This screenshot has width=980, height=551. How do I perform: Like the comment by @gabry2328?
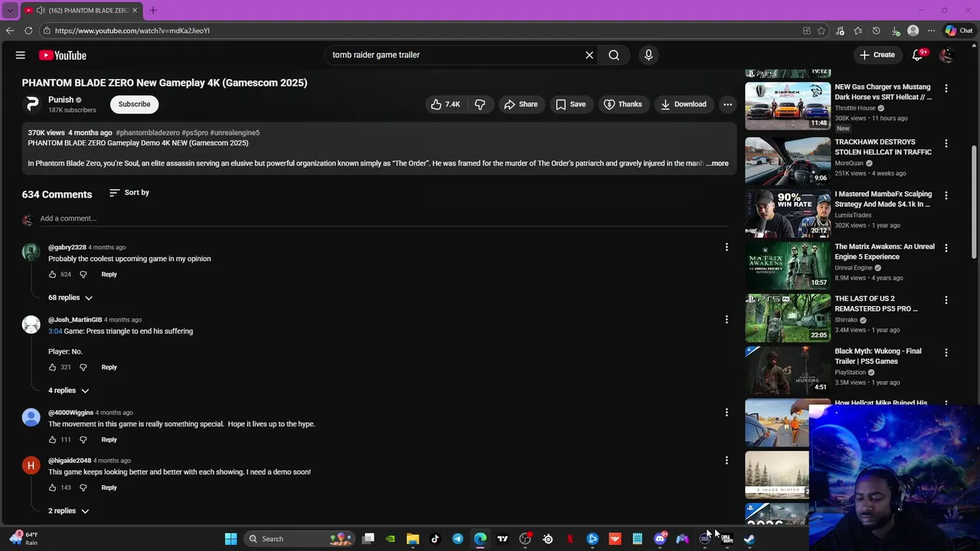pos(52,274)
